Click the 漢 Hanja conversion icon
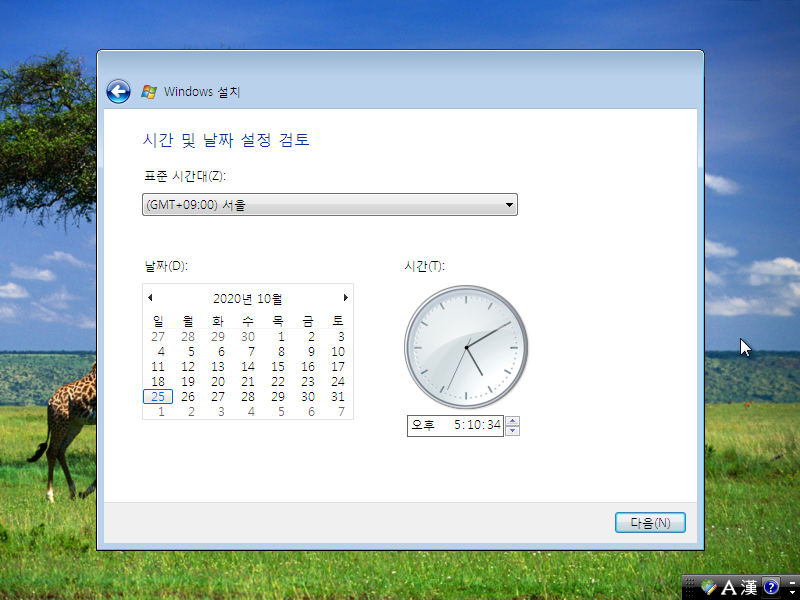The height and width of the screenshot is (600, 800). click(x=748, y=587)
